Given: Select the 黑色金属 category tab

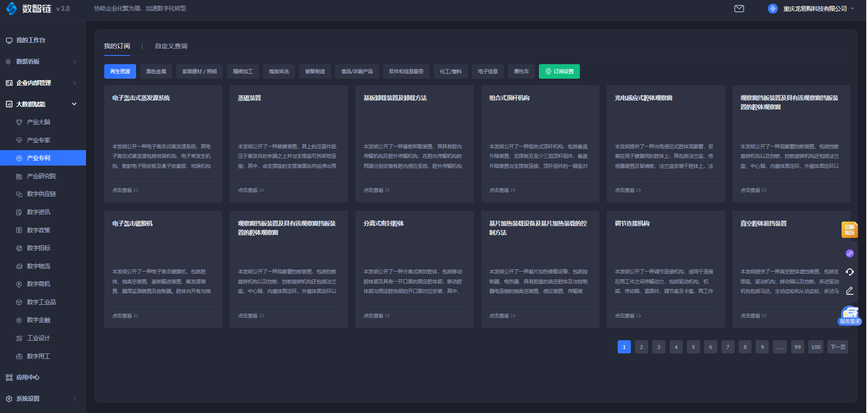Looking at the screenshot, I should click(156, 71).
